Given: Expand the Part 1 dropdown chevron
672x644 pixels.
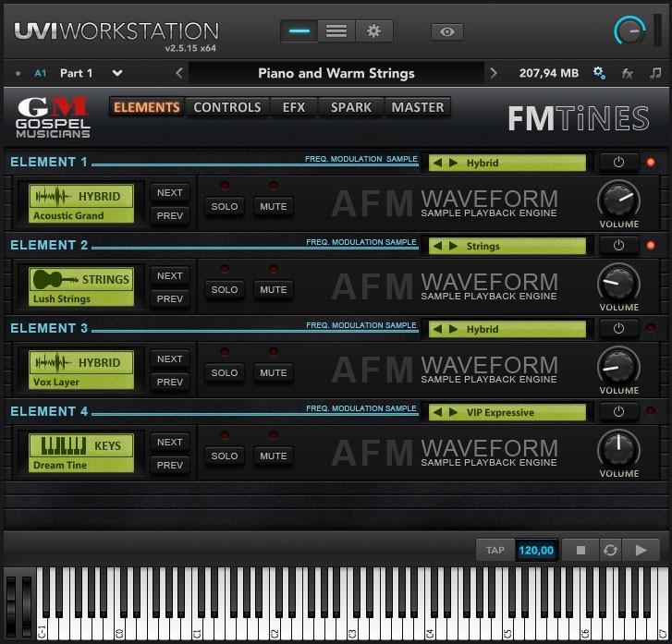Looking at the screenshot, I should [x=117, y=73].
